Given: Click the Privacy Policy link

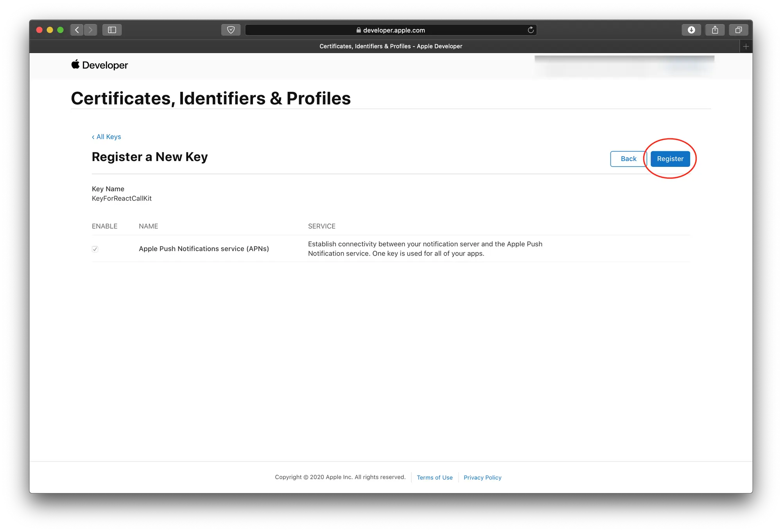Looking at the screenshot, I should tap(482, 477).
